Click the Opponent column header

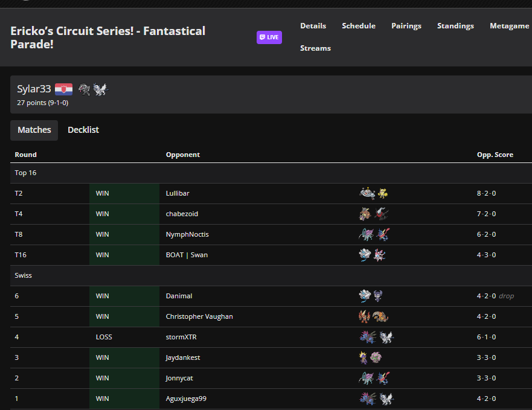(x=182, y=155)
